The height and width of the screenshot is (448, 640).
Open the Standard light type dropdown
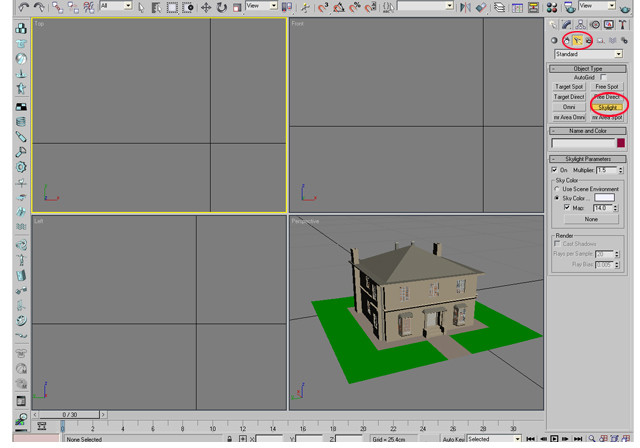[x=588, y=54]
